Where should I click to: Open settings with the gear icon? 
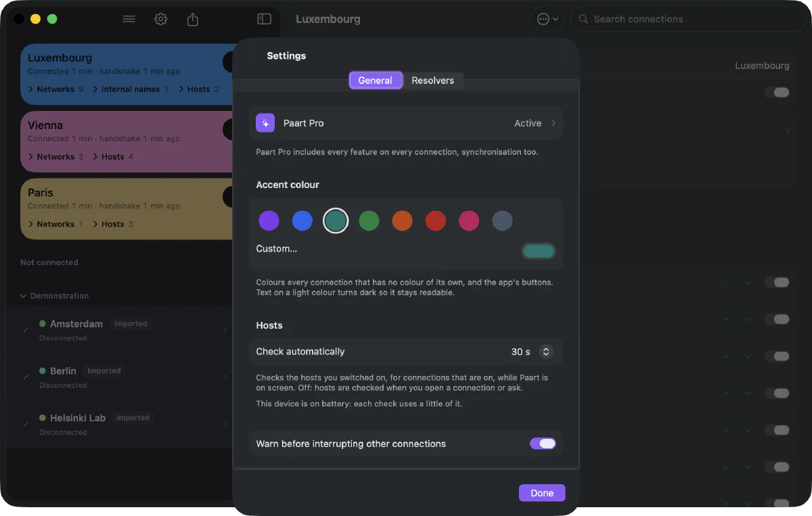(160, 19)
